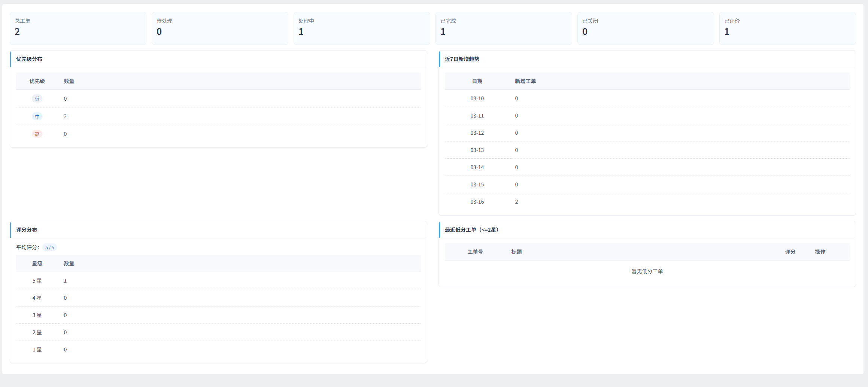The width and height of the screenshot is (868, 387).
Task: Select the 待处理 summary card
Action: click(x=220, y=28)
